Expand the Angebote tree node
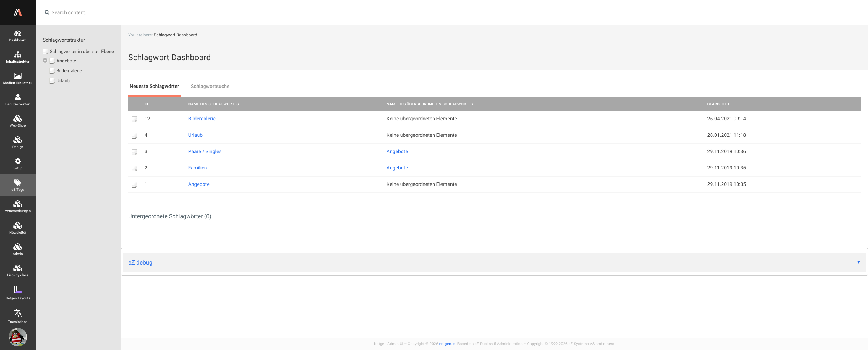This screenshot has height=350, width=868. [x=45, y=61]
